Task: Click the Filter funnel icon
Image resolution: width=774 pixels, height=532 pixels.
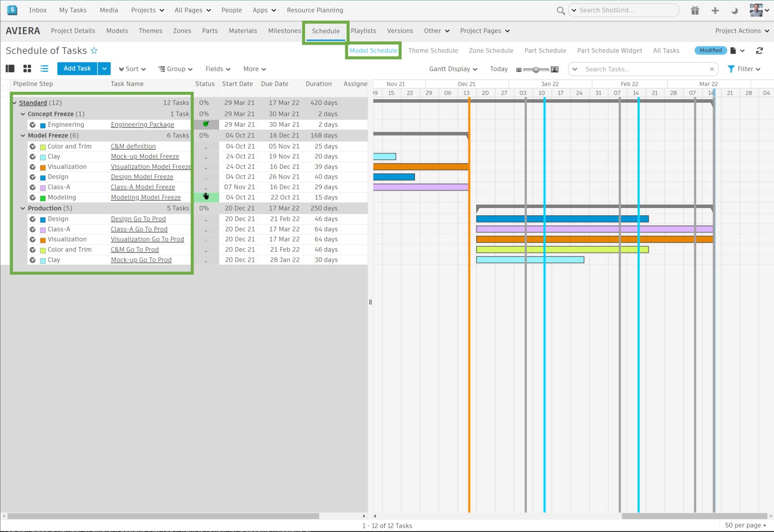Action: tap(731, 69)
